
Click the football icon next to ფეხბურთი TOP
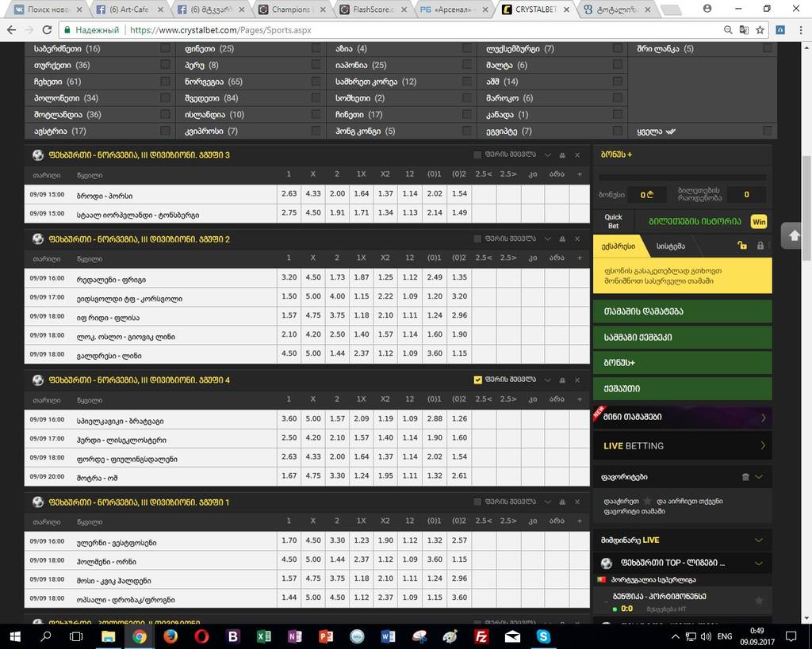[x=607, y=563]
